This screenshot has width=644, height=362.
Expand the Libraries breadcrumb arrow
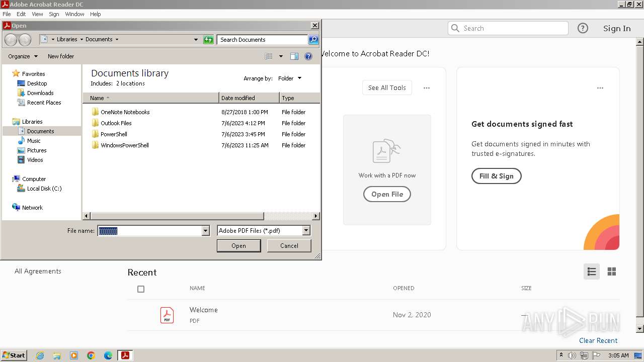82,39
